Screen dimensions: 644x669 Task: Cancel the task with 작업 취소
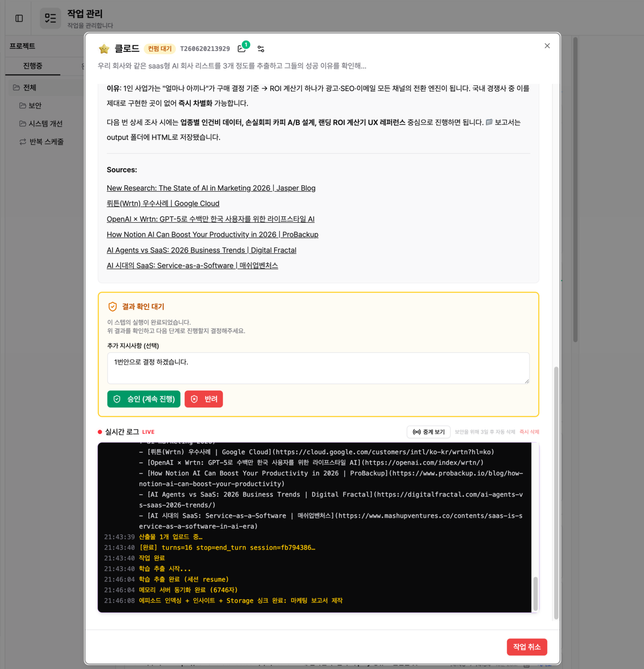(x=527, y=647)
